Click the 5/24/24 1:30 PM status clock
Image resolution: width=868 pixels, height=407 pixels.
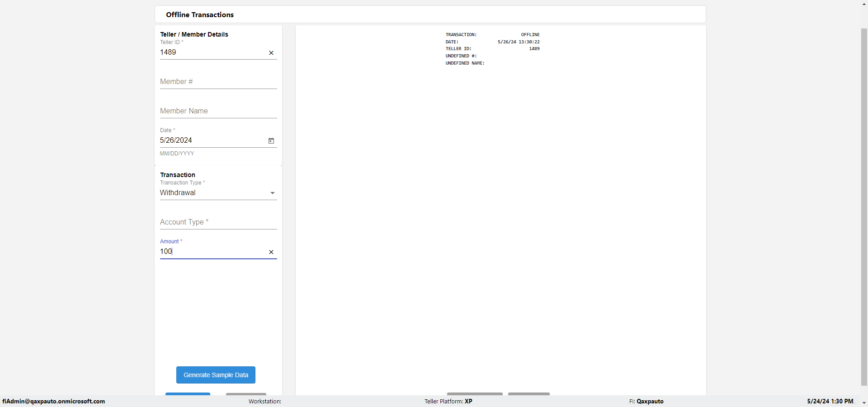point(830,401)
